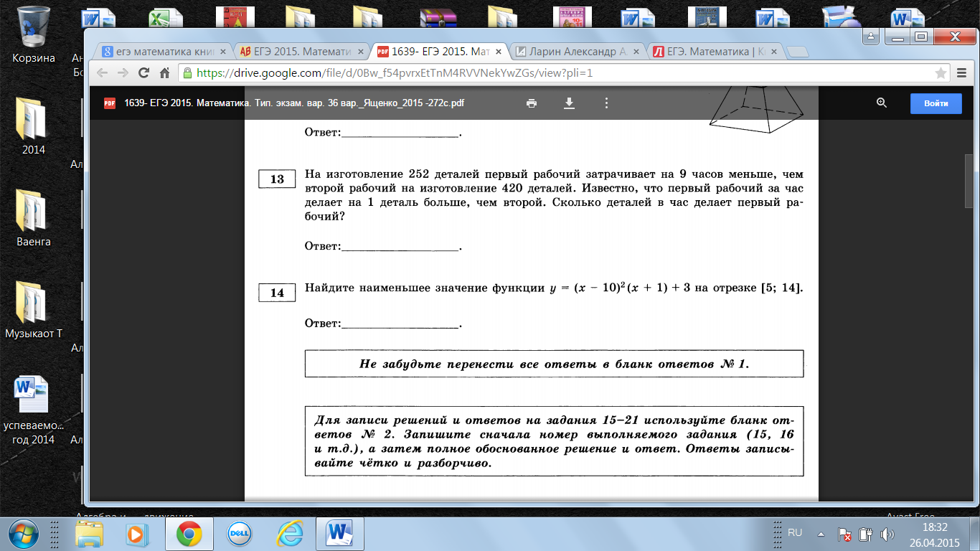The image size is (980, 551).
Task: Close the Ларин Александр tab
Action: pyautogui.click(x=638, y=52)
